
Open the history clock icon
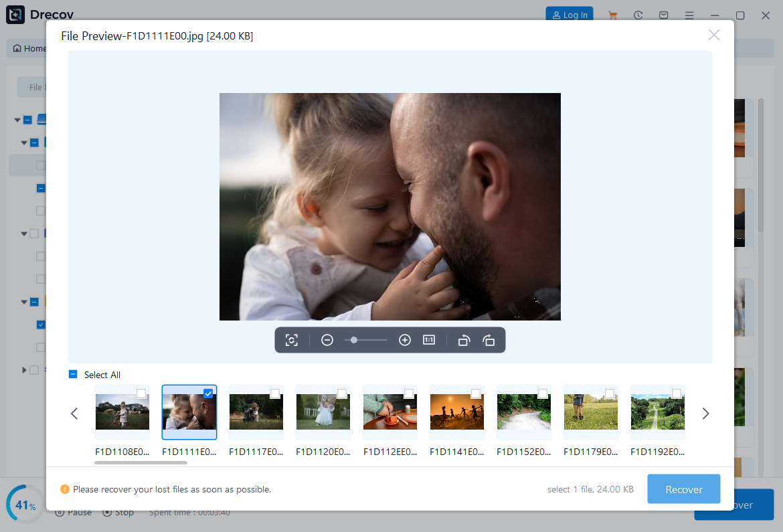pos(638,15)
